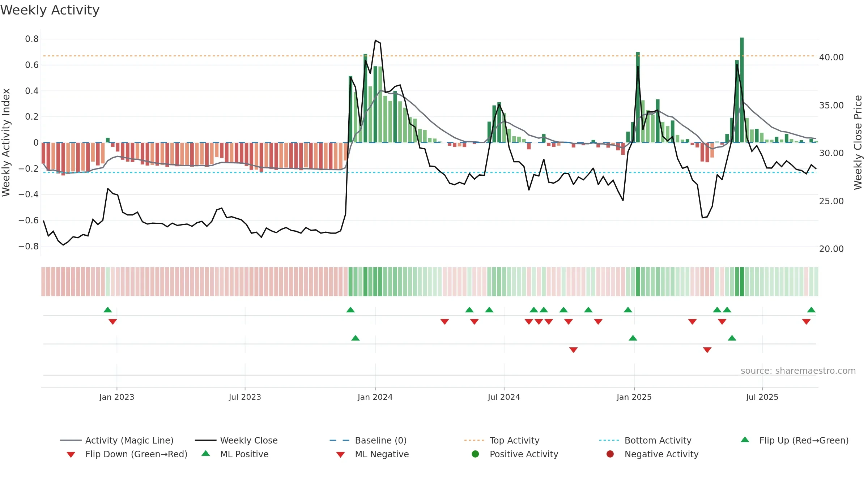Image resolution: width=868 pixels, height=488 pixels.
Task: Select the ML positive marker near Jan 2025
Action: click(633, 338)
